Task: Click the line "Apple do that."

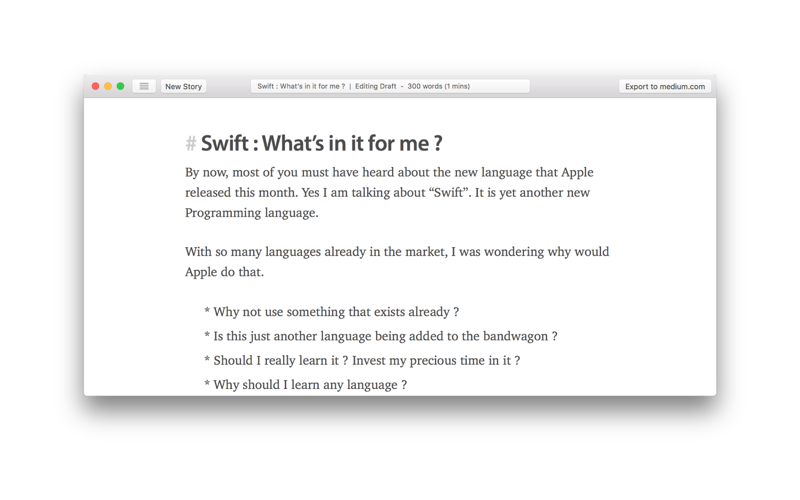Action: [x=224, y=272]
